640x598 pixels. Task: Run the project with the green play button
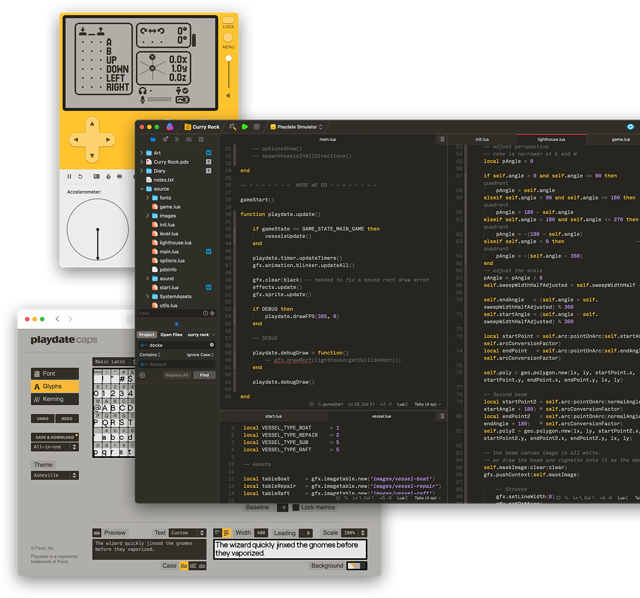(244, 127)
